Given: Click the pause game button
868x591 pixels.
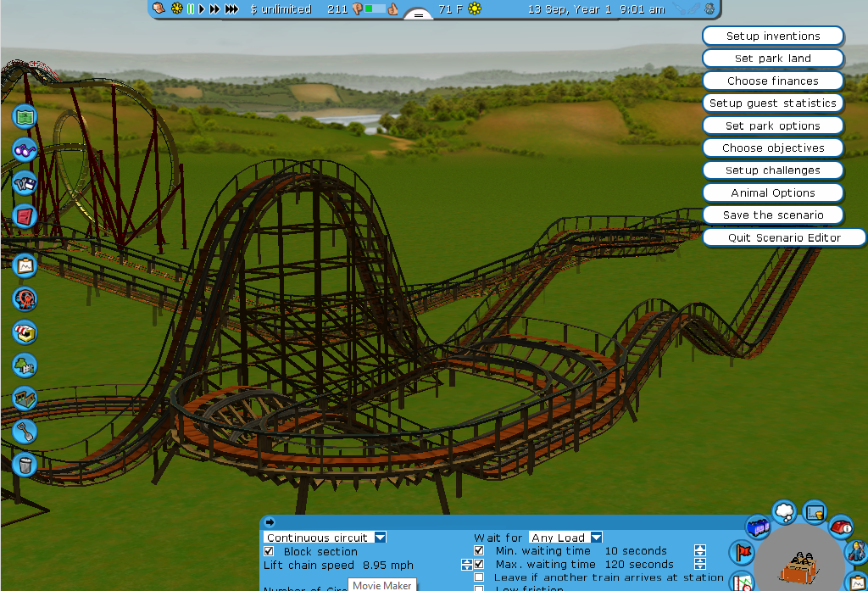Looking at the screenshot, I should tap(191, 9).
